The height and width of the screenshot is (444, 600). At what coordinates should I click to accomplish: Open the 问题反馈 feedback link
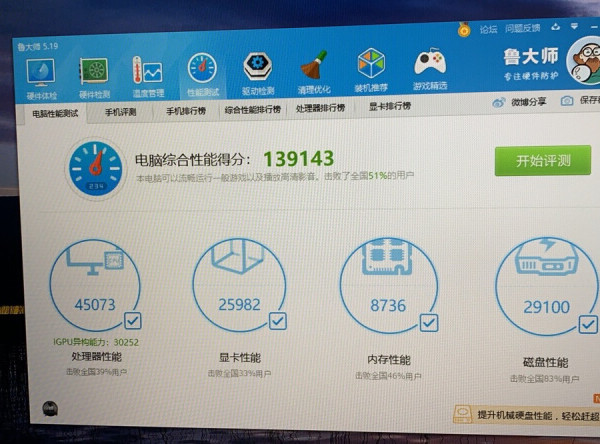[x=522, y=28]
